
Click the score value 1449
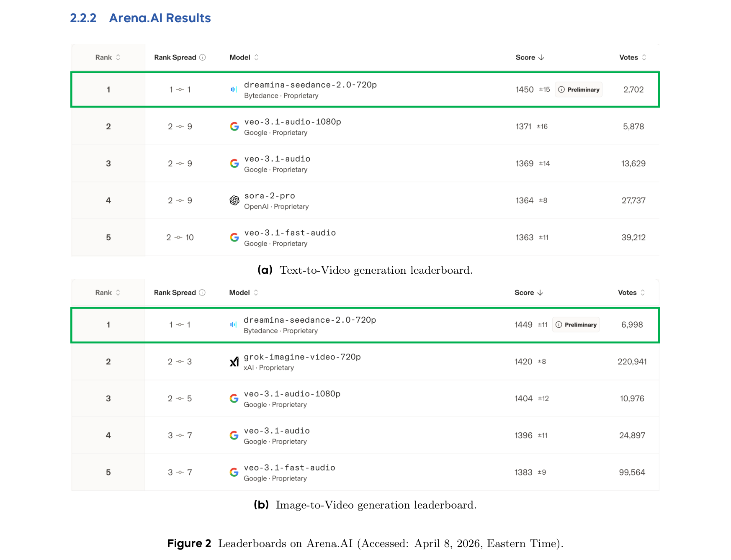[523, 325]
